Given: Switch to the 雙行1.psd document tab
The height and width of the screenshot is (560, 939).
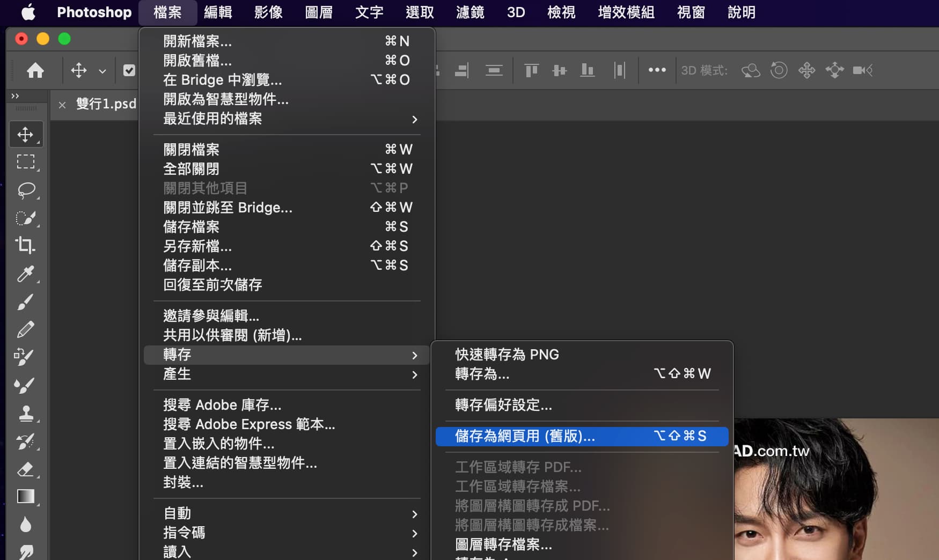Looking at the screenshot, I should pos(106,104).
